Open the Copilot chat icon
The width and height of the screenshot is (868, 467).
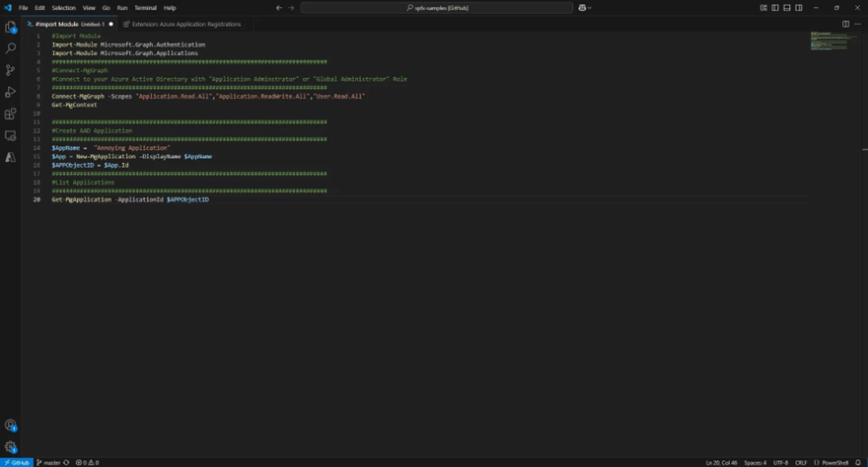click(582, 8)
